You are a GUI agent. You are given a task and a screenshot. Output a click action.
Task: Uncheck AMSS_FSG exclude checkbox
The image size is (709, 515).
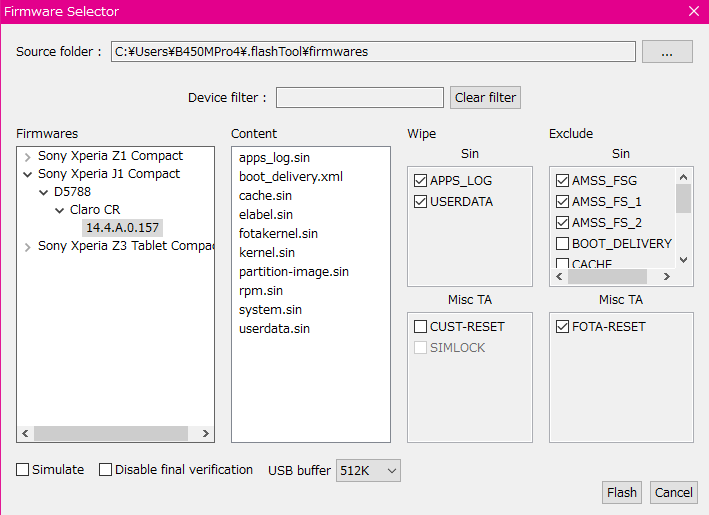(562, 180)
